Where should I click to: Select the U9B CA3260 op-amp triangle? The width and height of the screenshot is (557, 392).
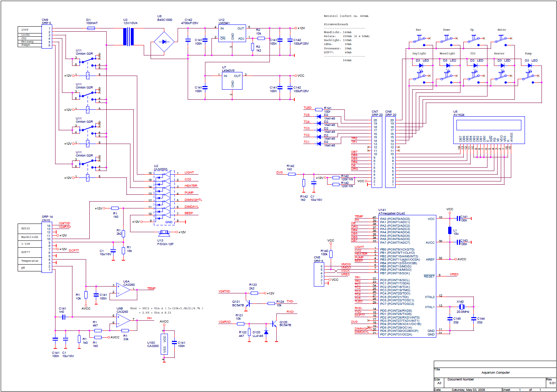tap(123, 320)
